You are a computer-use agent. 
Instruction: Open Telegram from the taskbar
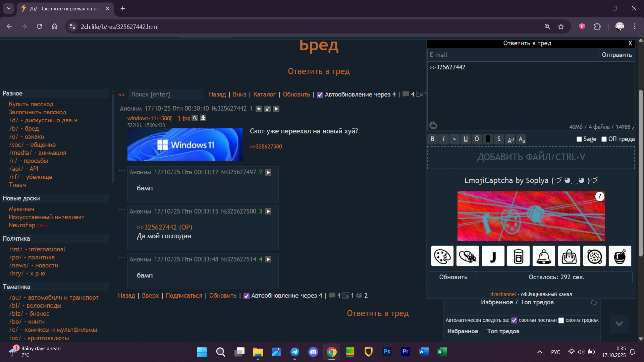(295, 352)
